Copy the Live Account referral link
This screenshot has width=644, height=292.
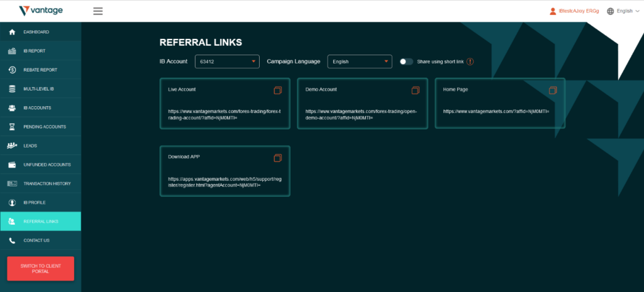tap(277, 90)
